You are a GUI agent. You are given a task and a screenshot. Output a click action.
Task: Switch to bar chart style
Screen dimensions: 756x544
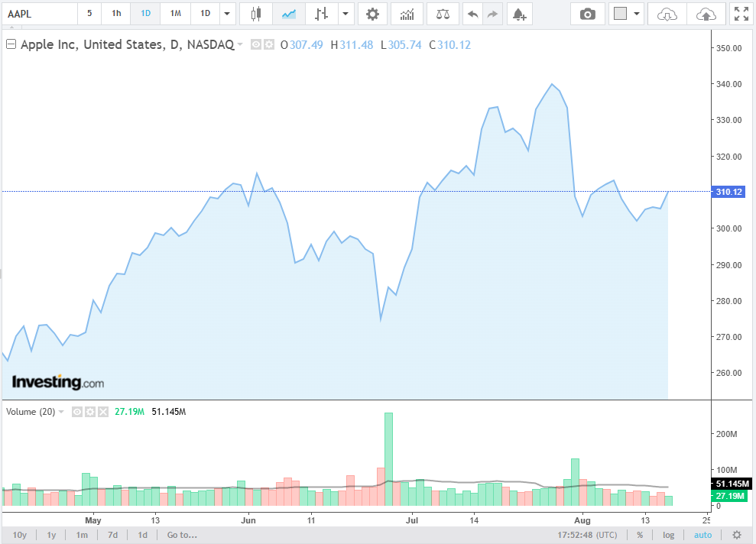(321, 14)
